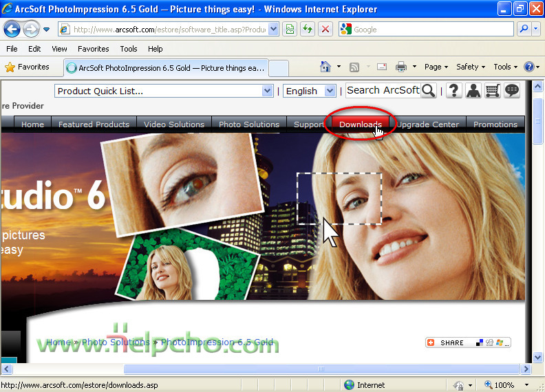The height and width of the screenshot is (392, 545).
Task: Open the Page command bar menu
Action: 436,67
